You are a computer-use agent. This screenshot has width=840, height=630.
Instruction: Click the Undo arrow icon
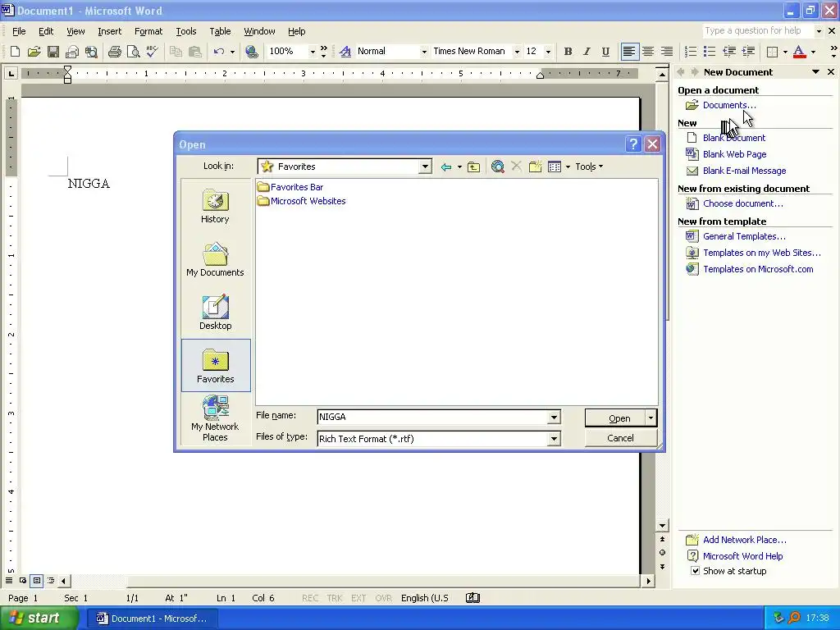coord(218,52)
